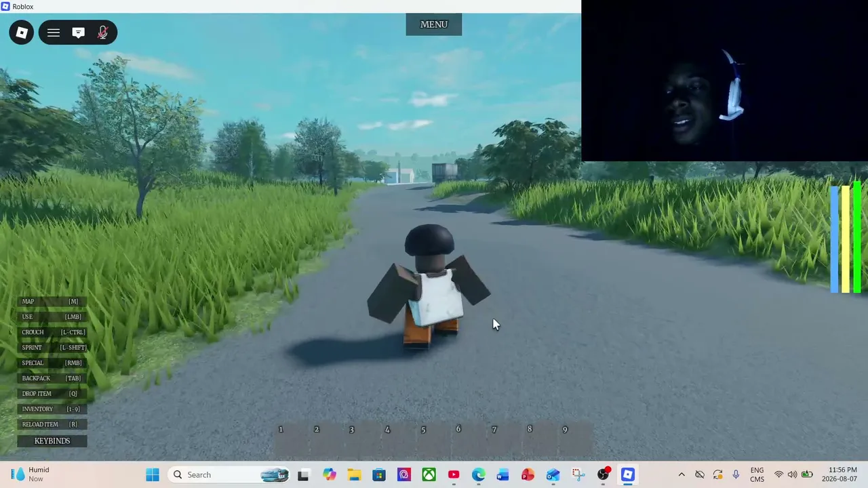Click the BACKPACK [TAB] keybind entry

[x=52, y=378]
